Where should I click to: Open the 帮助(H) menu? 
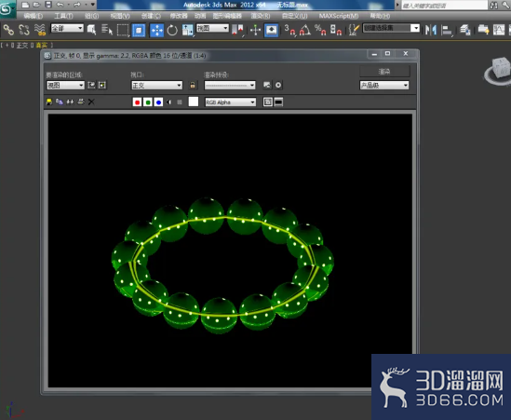pos(380,16)
